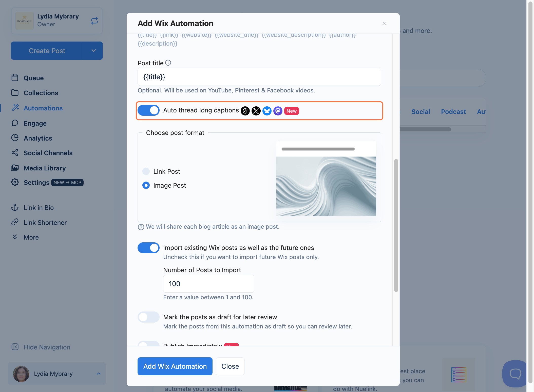Click the workspace switch arrows icon
Screen dimensions: 534x392
click(x=94, y=21)
